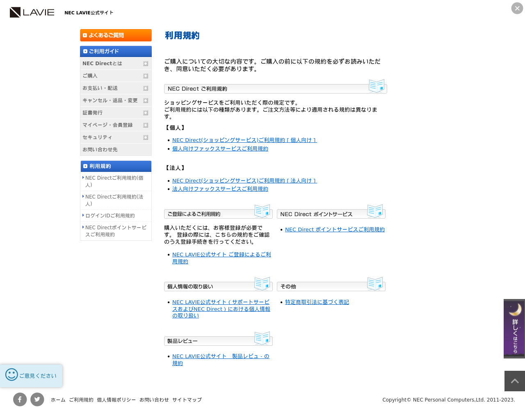Open the Twitter page icon
Image resolution: width=525 pixels, height=420 pixels.
pyautogui.click(x=37, y=399)
